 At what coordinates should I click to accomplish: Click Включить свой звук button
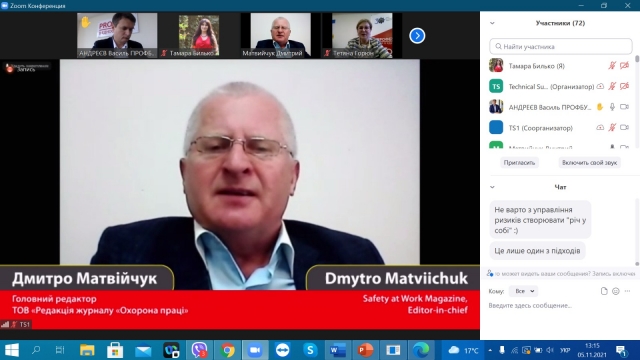[x=589, y=162]
